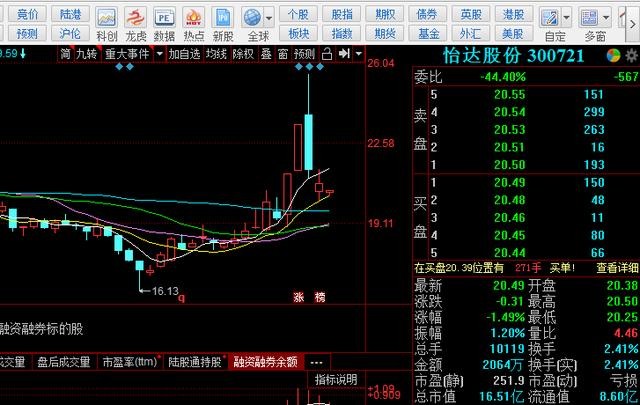Click the 期权 button
Viewport: 640px width, 405px height.
[385, 14]
